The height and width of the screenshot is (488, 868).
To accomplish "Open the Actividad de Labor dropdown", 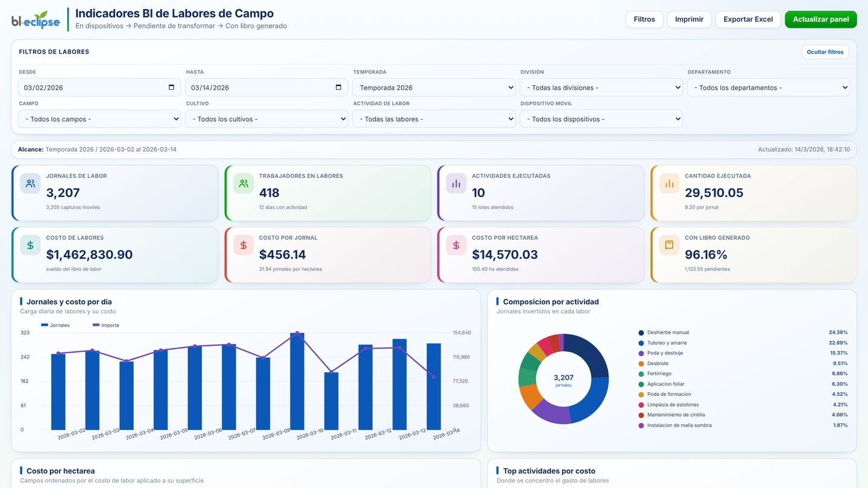I will 434,119.
